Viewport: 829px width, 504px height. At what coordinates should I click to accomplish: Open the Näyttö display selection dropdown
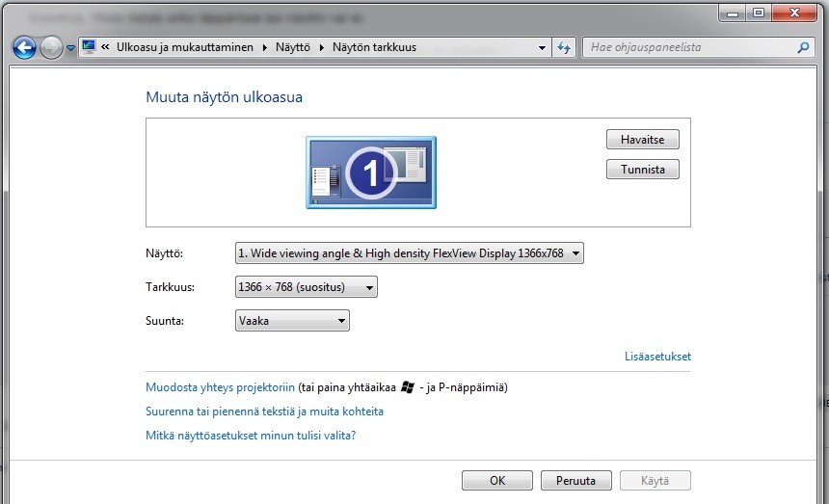[x=410, y=253]
